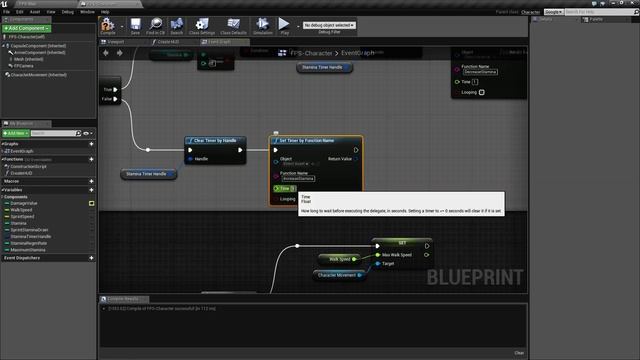This screenshot has height=360, width=640.
Task: Open the File menu
Action: [7, 12]
